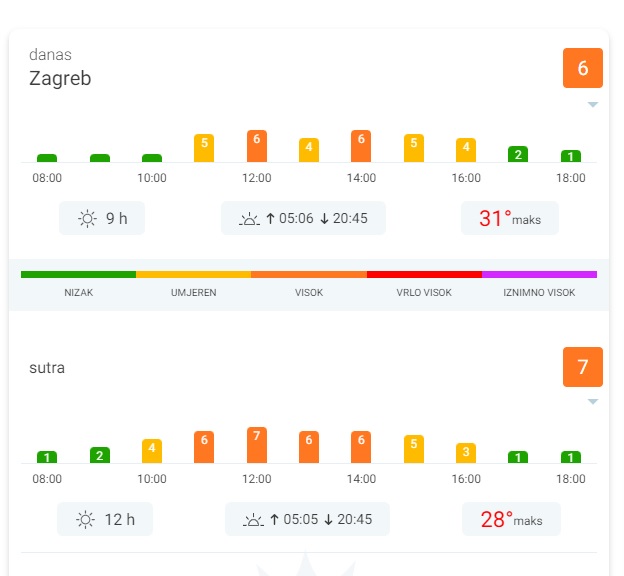This screenshot has height=576, width=624.
Task: Expand today's details with the small arrow
Action: click(x=592, y=104)
